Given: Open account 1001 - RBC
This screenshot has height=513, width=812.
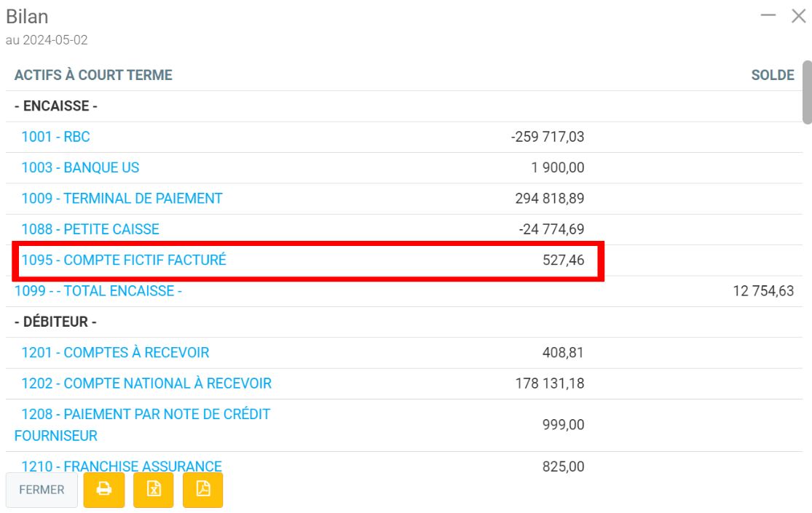Looking at the screenshot, I should pos(55,137).
